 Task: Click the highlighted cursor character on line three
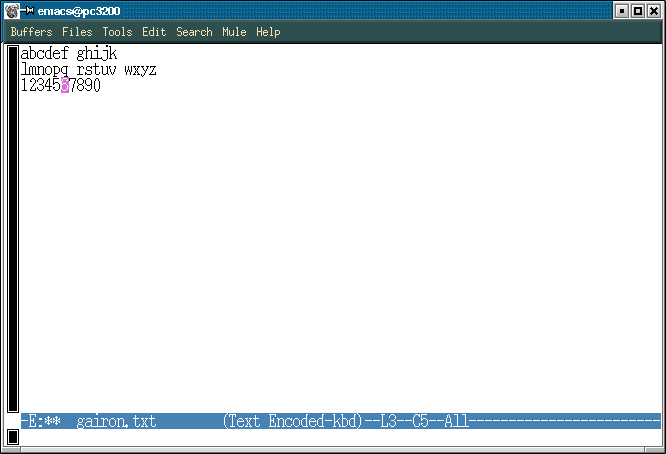65,85
